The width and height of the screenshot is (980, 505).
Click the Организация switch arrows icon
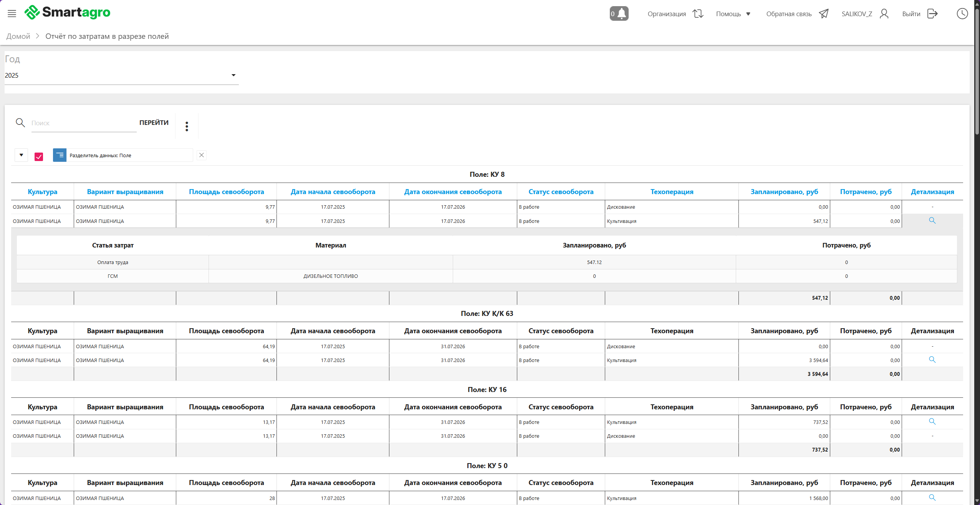click(698, 14)
